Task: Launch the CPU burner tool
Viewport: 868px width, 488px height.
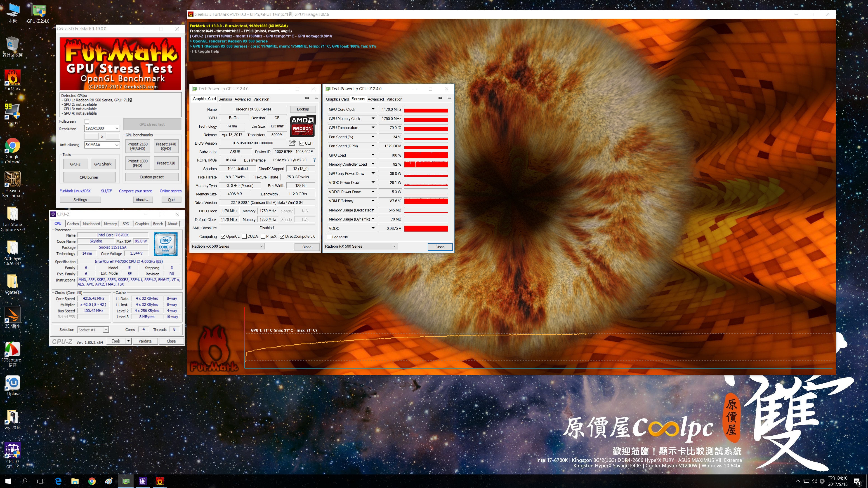Action: pyautogui.click(x=89, y=177)
